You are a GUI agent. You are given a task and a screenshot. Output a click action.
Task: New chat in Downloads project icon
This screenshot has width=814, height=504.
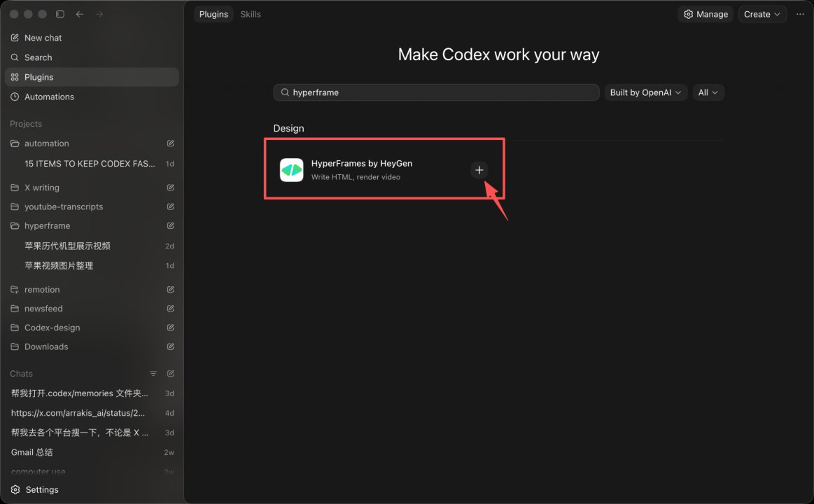tap(170, 346)
